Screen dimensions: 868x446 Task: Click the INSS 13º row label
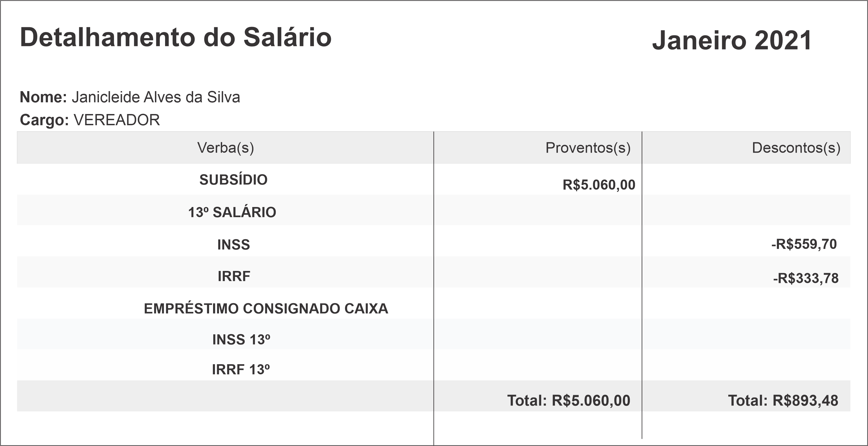click(241, 340)
